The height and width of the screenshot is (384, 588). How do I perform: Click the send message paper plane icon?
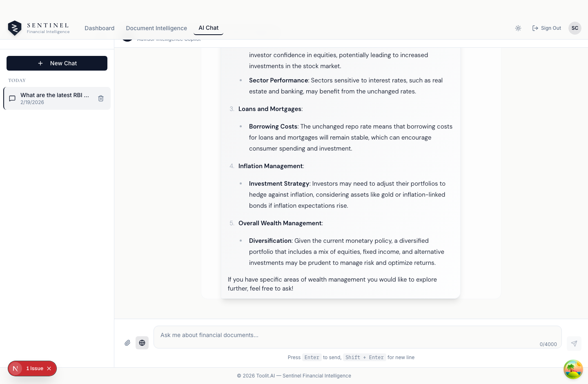(x=574, y=344)
